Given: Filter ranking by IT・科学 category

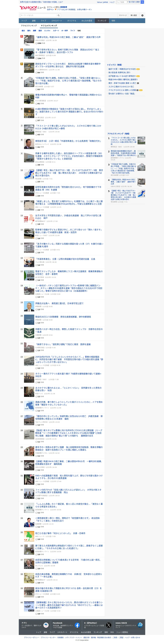Looking at the screenshot, I should (65, 30).
